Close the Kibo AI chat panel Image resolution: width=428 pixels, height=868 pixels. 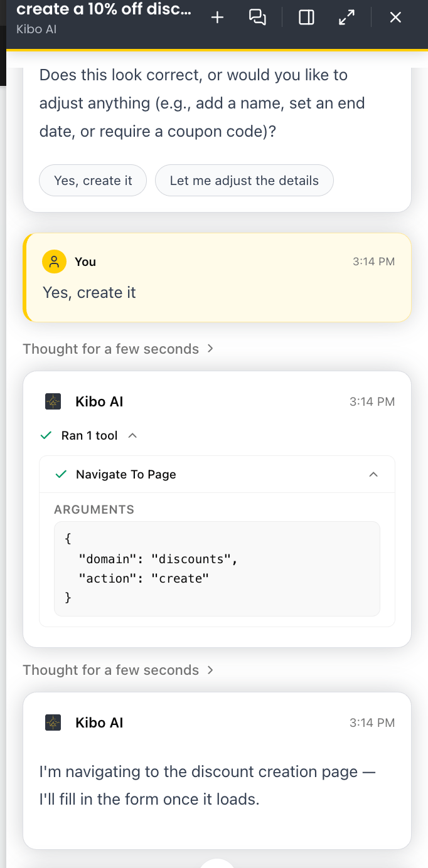(395, 18)
